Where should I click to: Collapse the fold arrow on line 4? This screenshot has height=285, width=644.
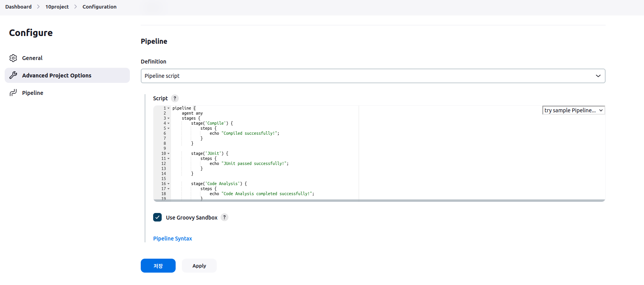[168, 124]
